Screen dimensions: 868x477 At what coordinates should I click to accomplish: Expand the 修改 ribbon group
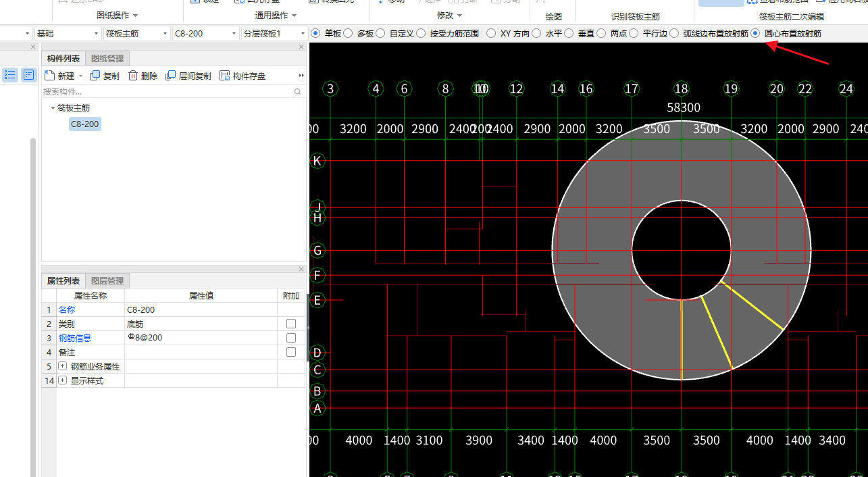click(x=460, y=15)
